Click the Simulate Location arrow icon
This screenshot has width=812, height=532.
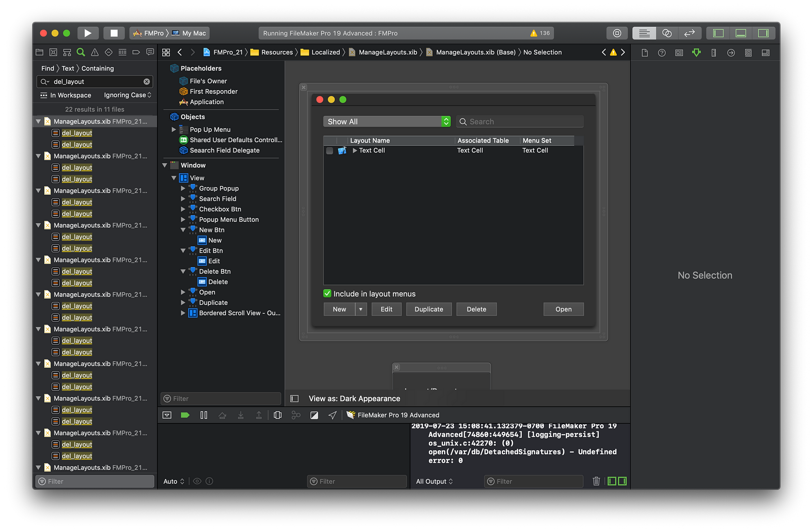click(333, 415)
